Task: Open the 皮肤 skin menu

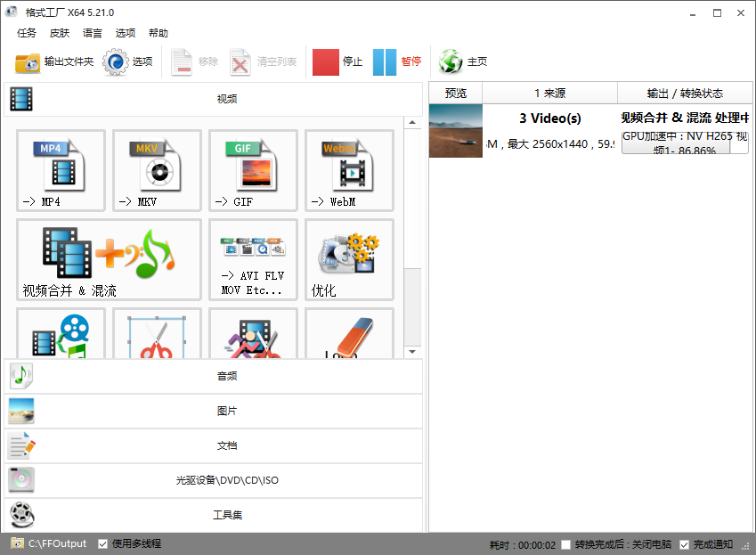Action: coord(60,33)
